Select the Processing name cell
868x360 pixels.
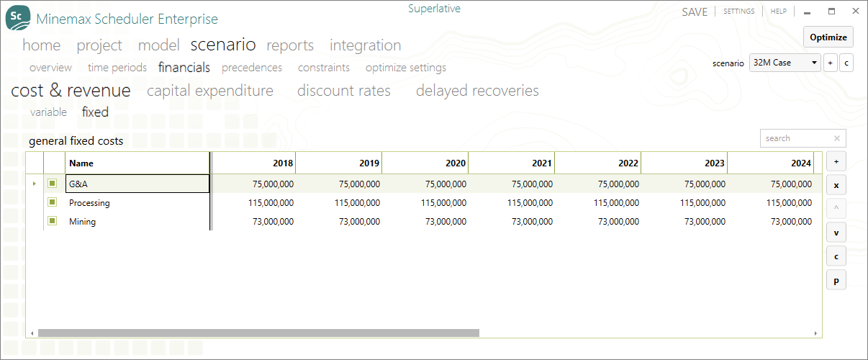(137, 203)
